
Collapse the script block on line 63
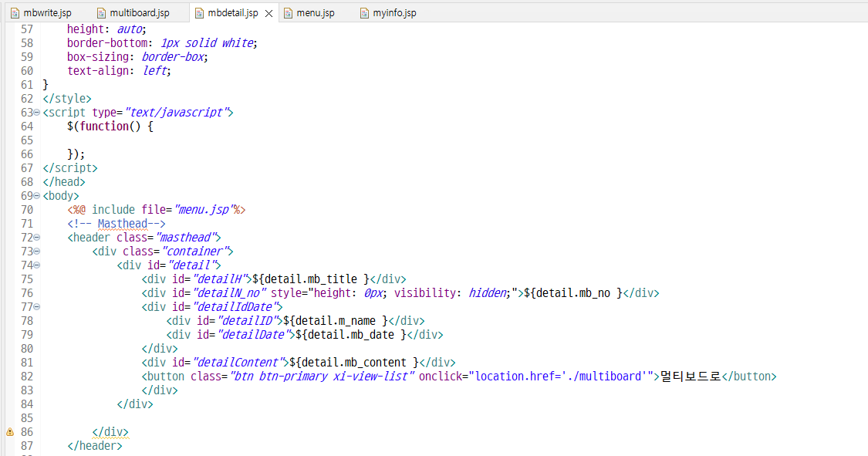click(x=37, y=113)
